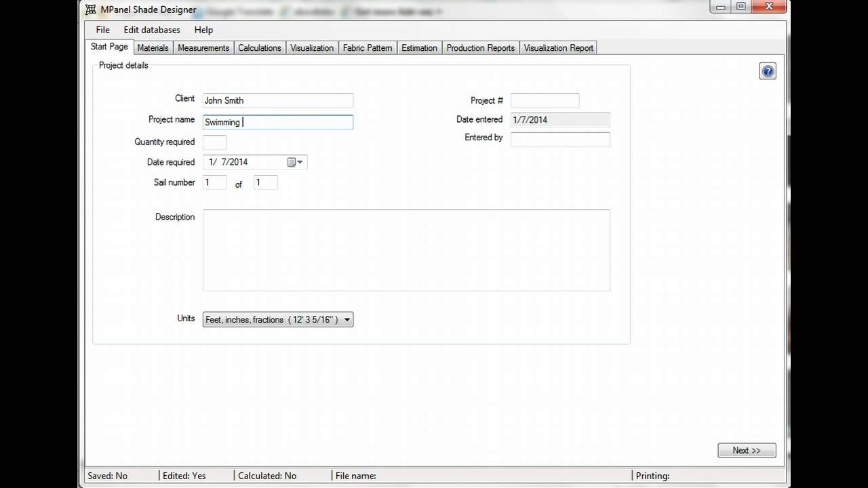Screen dimensions: 868x488
Task: Open the Edit databases menu
Action: coord(152,30)
